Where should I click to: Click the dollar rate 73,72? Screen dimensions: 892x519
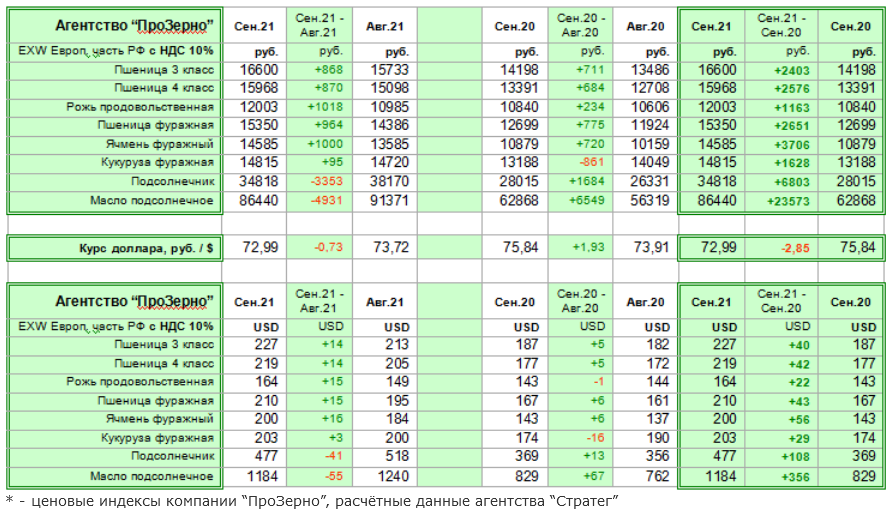tap(391, 248)
